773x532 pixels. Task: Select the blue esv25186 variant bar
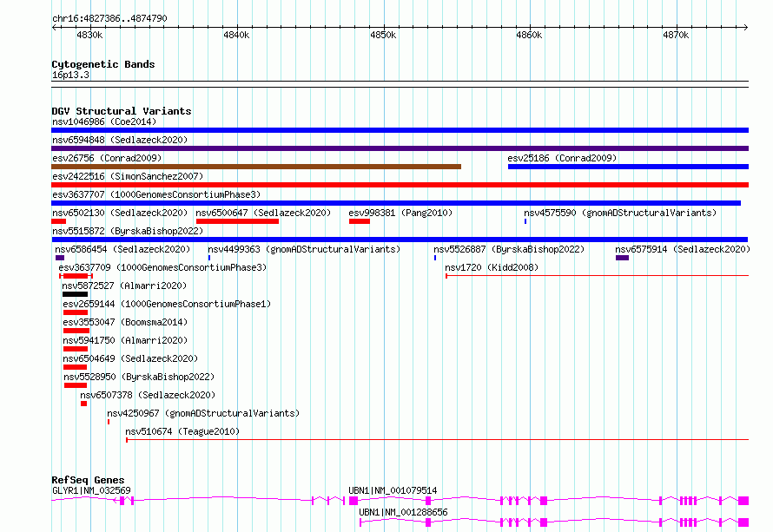[x=628, y=167]
